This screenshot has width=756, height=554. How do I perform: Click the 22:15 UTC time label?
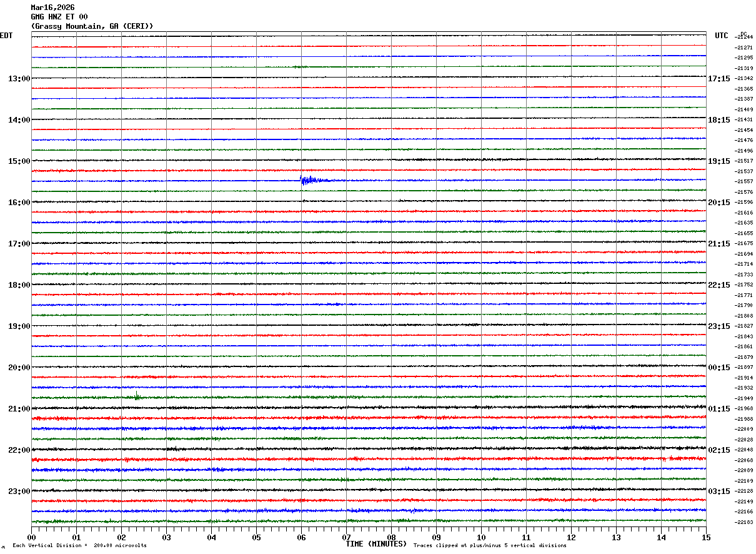[719, 285]
